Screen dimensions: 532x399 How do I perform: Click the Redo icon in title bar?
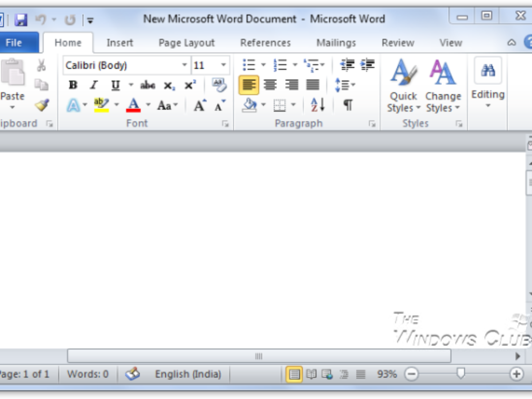70,20
